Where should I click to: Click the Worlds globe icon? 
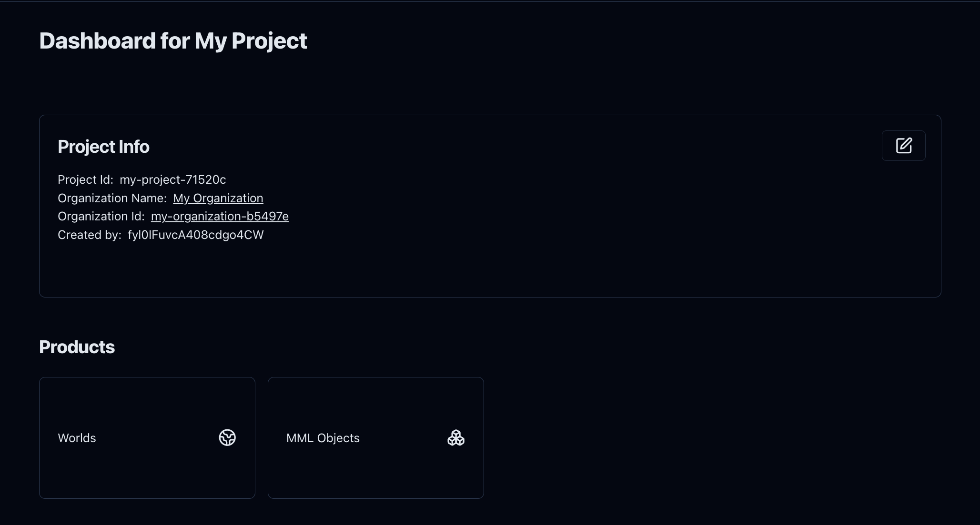coord(227,437)
